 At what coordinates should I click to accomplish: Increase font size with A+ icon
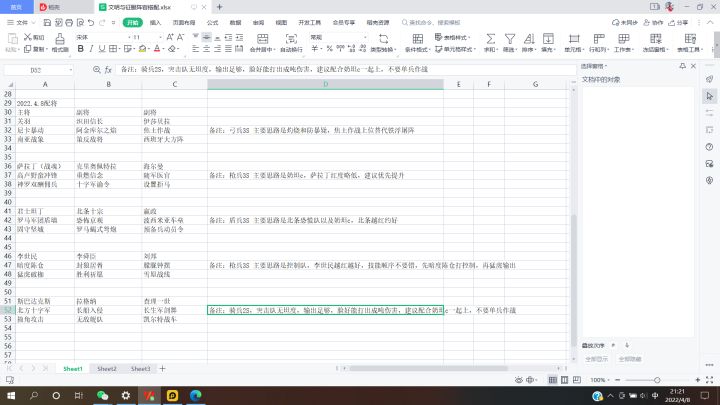point(170,37)
